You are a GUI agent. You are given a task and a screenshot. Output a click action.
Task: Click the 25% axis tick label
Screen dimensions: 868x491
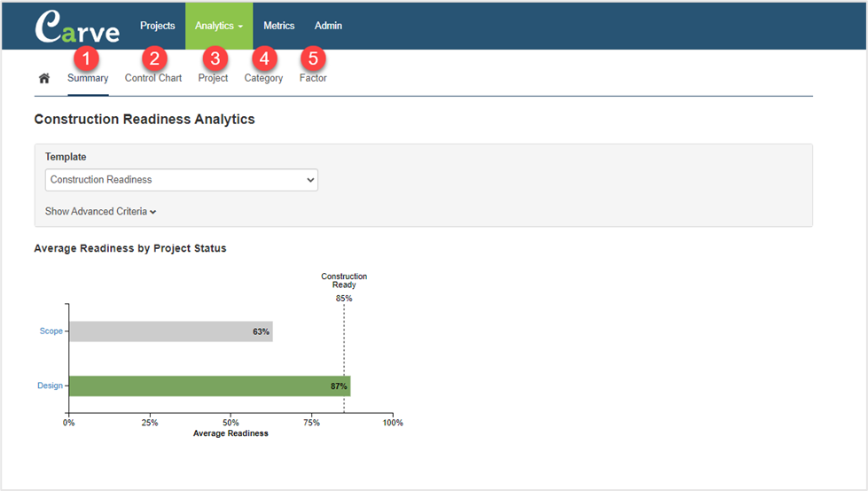150,423
